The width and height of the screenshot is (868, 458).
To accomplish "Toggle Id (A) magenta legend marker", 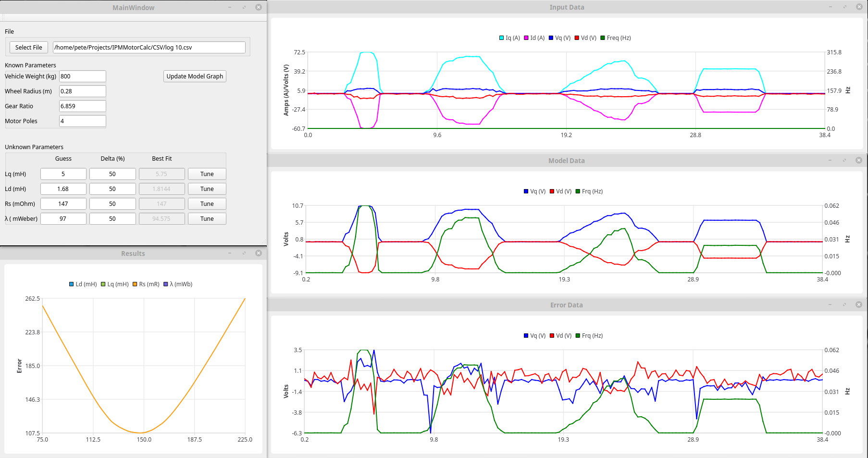I will pyautogui.click(x=526, y=38).
